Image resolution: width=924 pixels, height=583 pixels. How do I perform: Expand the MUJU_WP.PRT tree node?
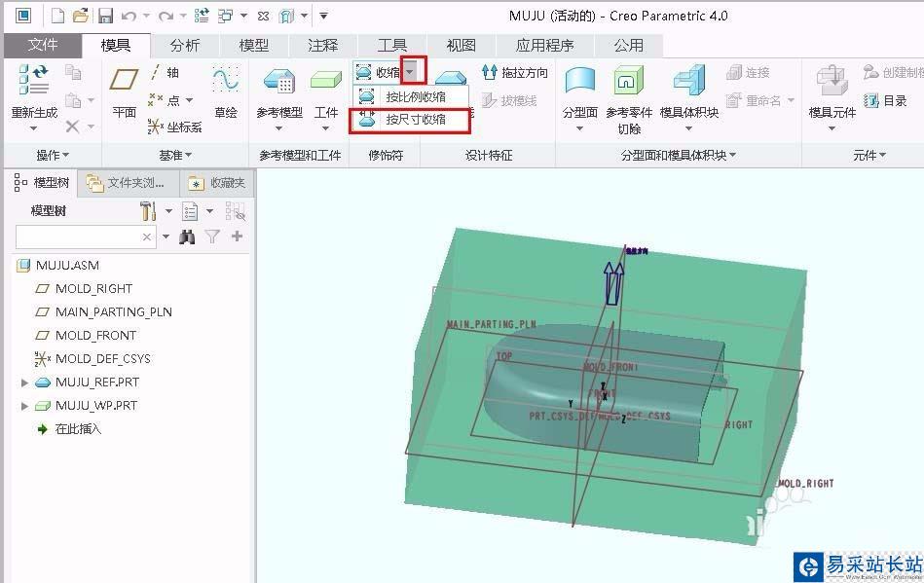click(x=24, y=406)
